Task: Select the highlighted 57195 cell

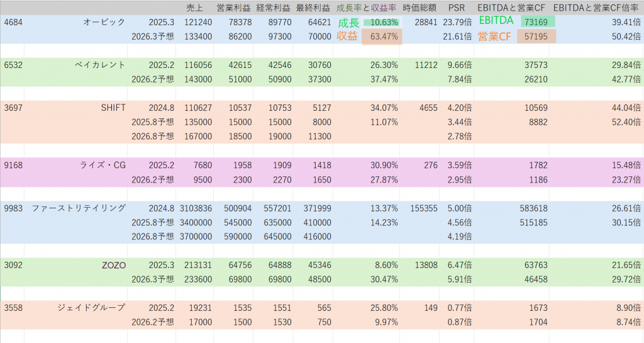Action: pos(536,37)
